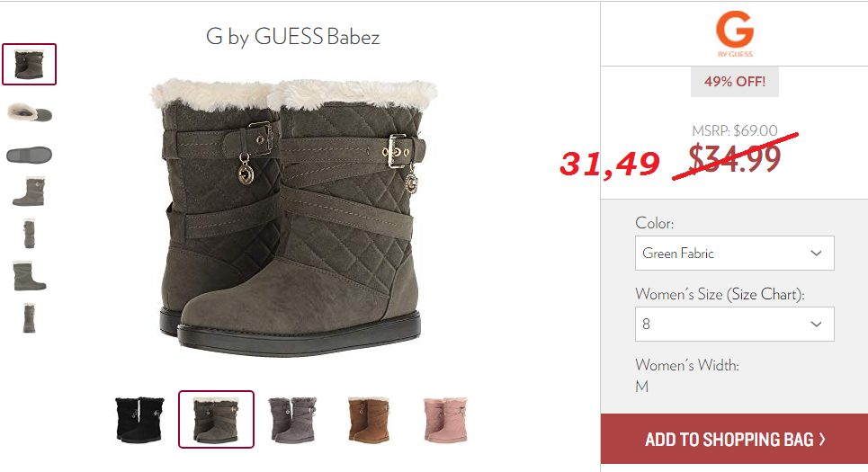Show the boot sole bottom-view thumbnail
This screenshot has height=472, width=868.
click(30, 155)
